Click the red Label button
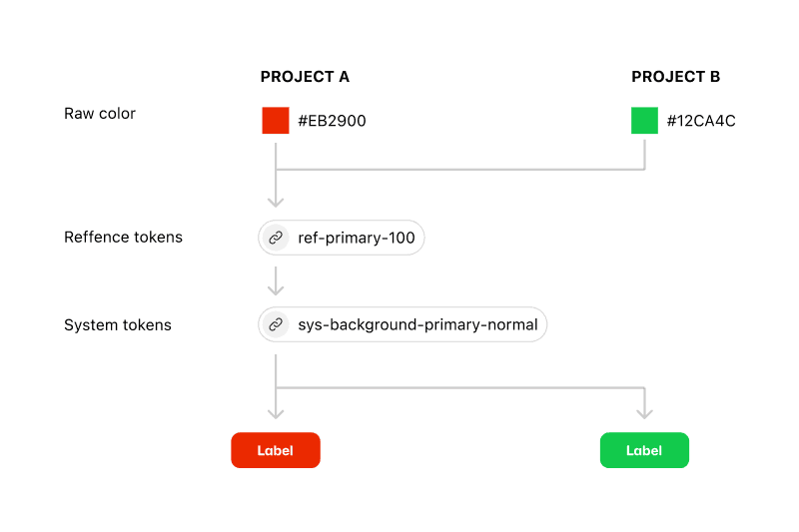The width and height of the screenshot is (799, 532). click(x=276, y=450)
